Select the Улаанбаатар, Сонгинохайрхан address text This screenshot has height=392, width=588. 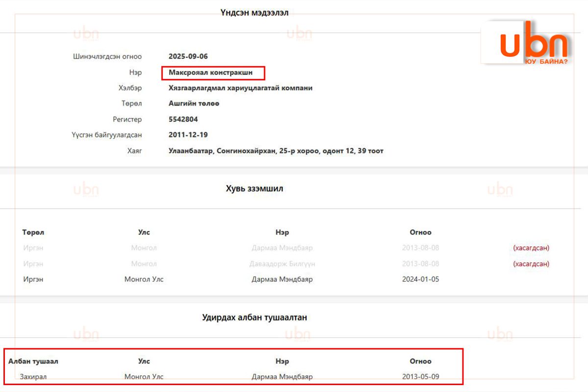(x=276, y=151)
